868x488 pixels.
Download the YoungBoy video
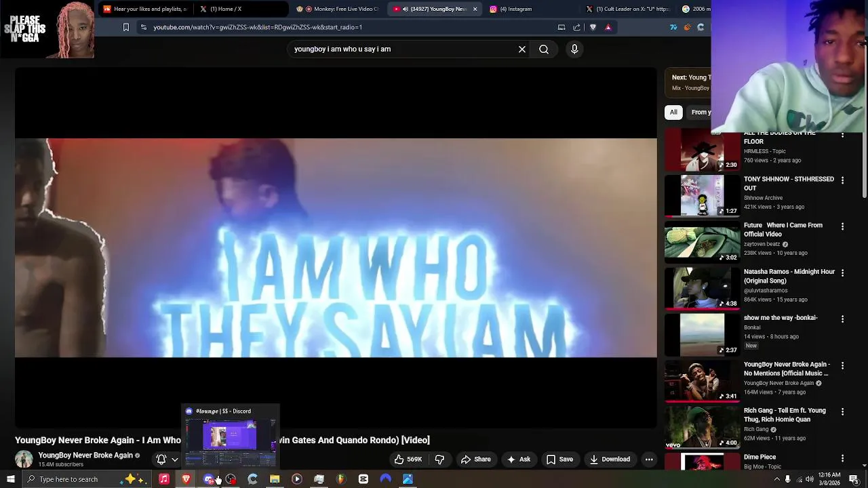tap(610, 459)
